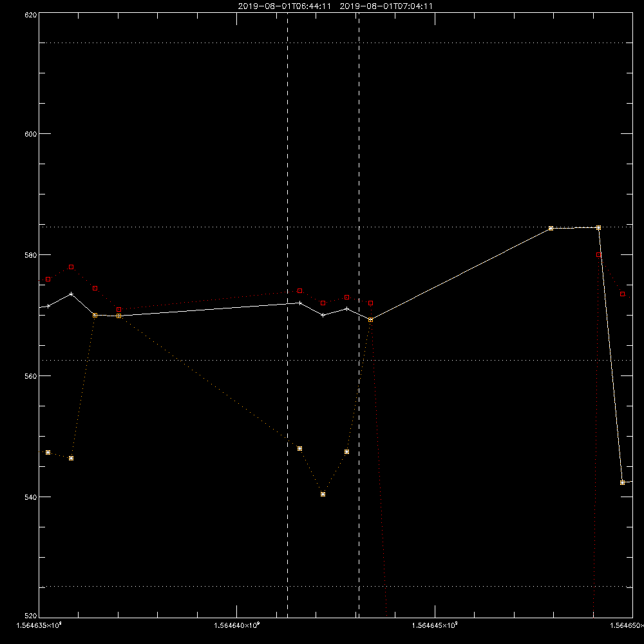Pick the first orange point starting the 584 plateau
This screenshot has width=644, height=644.
pos(551,229)
